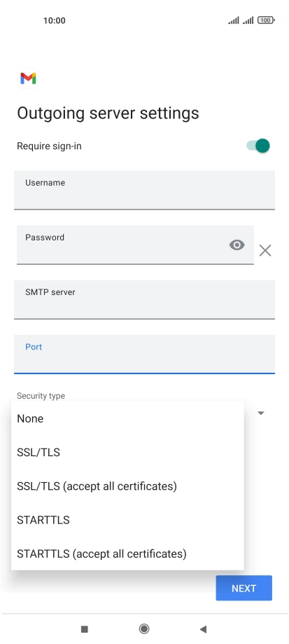The image size is (289, 644).
Task: Focus the Password input field
Action: tap(135, 245)
